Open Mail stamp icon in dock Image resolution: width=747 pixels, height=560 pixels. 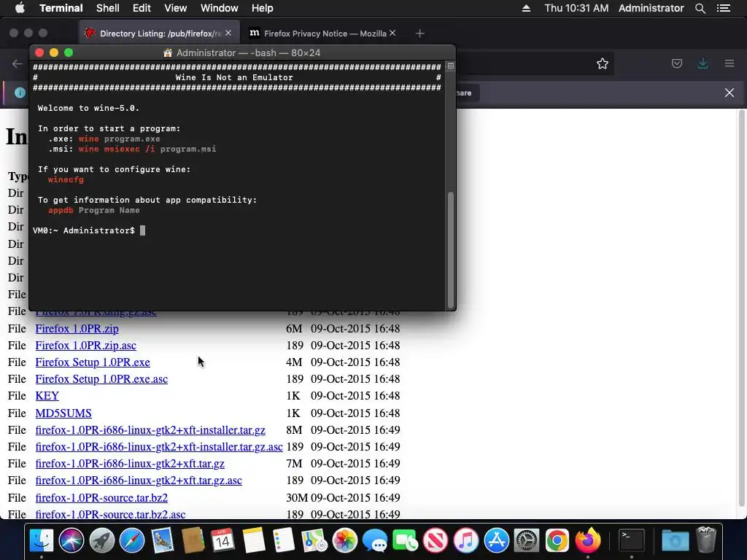[x=163, y=540]
